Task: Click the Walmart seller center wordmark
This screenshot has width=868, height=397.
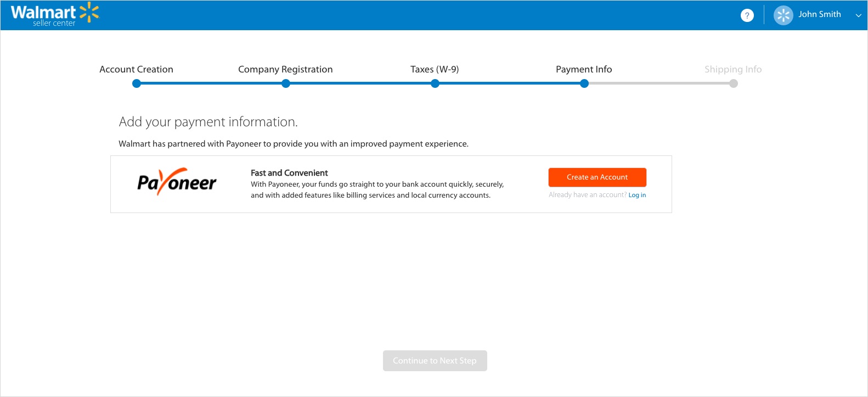Action: point(43,15)
